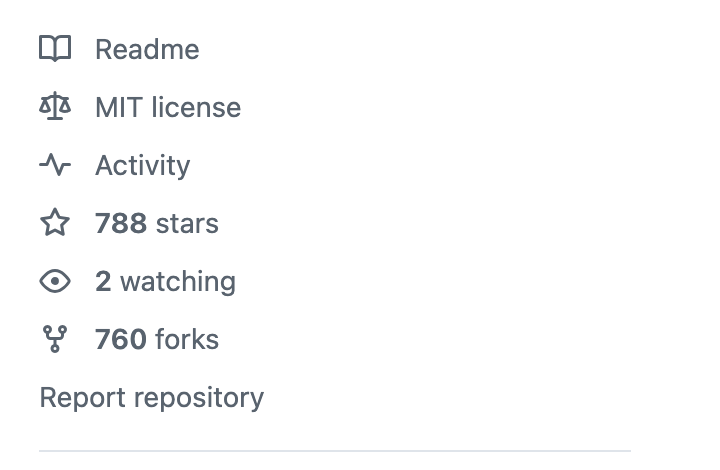View the MIT license text link
Screen dimensions: 720x470
coord(168,107)
